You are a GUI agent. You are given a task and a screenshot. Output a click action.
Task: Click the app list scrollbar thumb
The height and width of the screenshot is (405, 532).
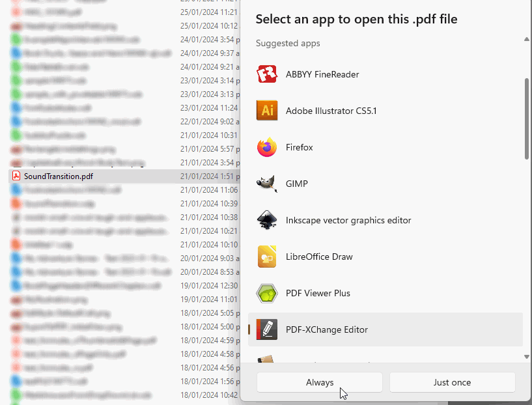tap(527, 119)
